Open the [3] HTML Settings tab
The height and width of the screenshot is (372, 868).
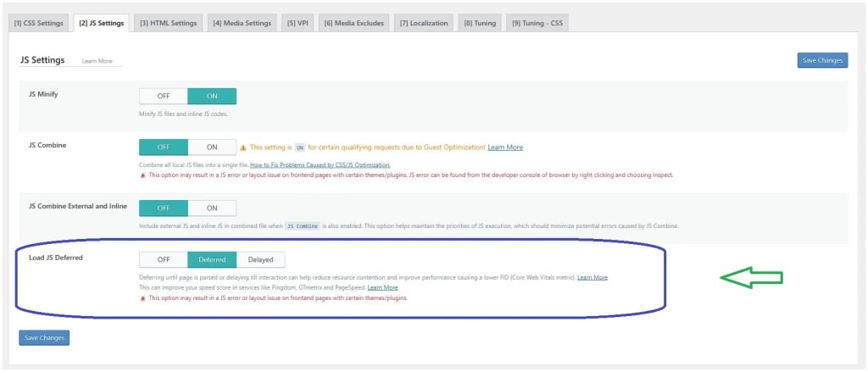(169, 23)
